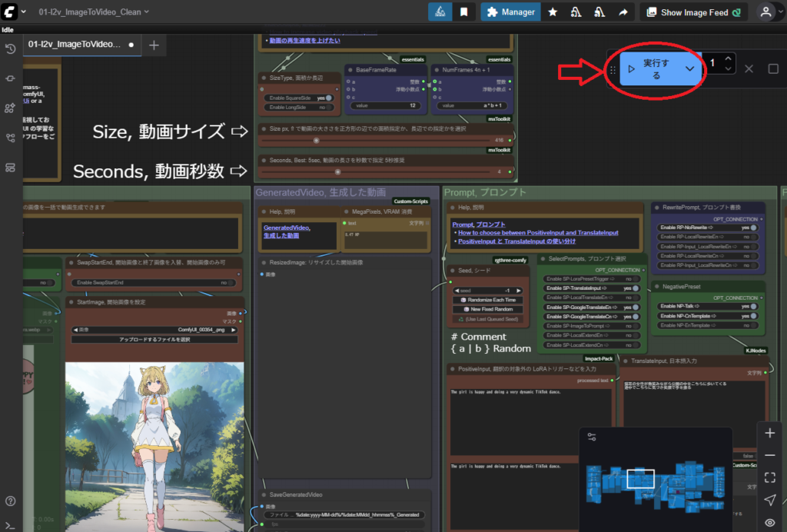This screenshot has width=787, height=532.
Task: Click the paper-plane navigation mode icon
Action: point(770,500)
